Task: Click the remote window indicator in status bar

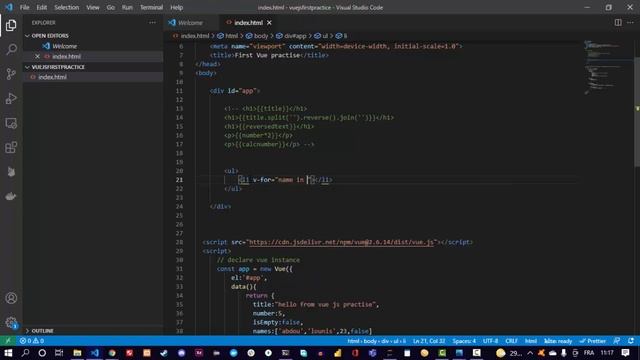Action: 8,341
